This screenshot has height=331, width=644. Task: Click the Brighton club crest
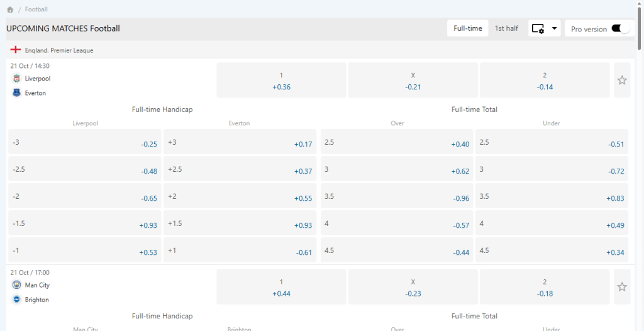click(x=16, y=300)
